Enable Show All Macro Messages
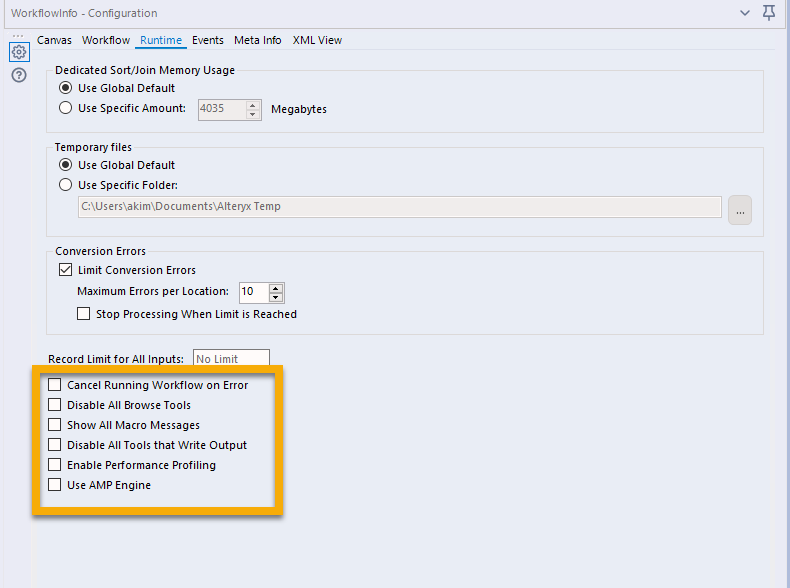790x588 pixels. [x=54, y=425]
